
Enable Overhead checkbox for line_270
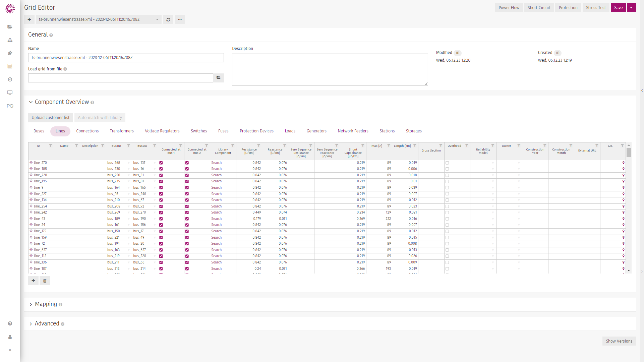447,163
